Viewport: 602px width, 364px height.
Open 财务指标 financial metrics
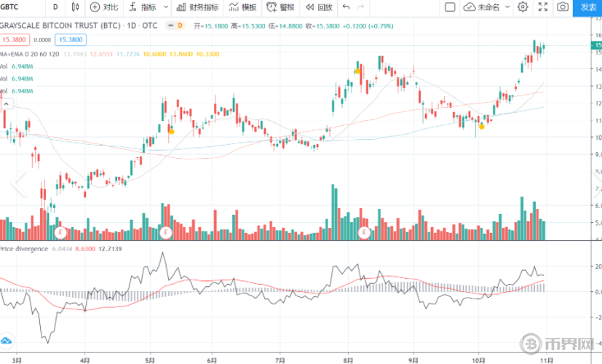195,7
